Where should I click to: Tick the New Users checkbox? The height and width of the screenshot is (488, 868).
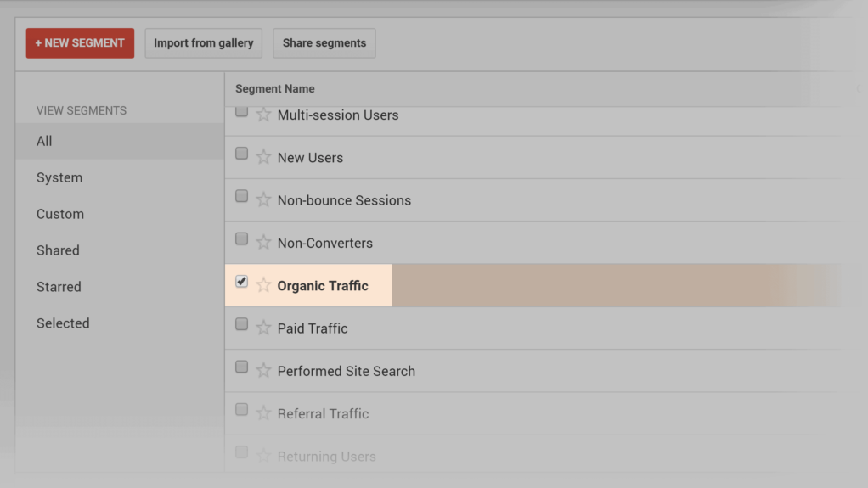(242, 154)
